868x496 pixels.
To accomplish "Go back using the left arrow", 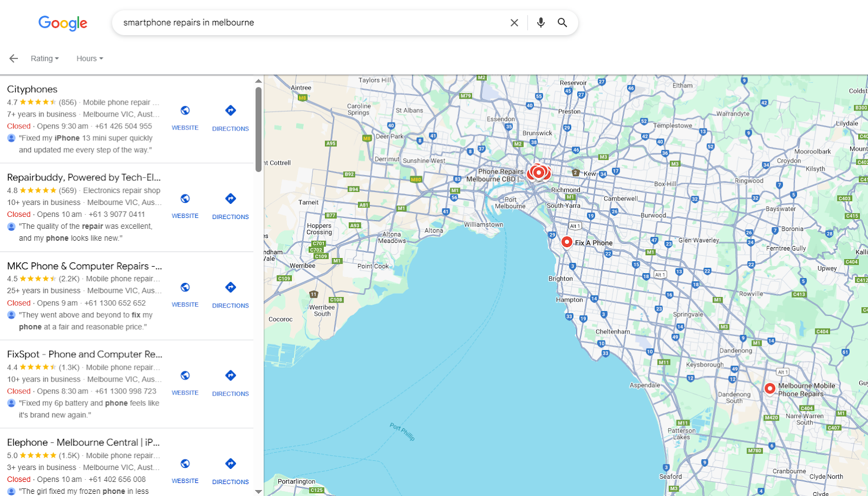I will coord(14,59).
